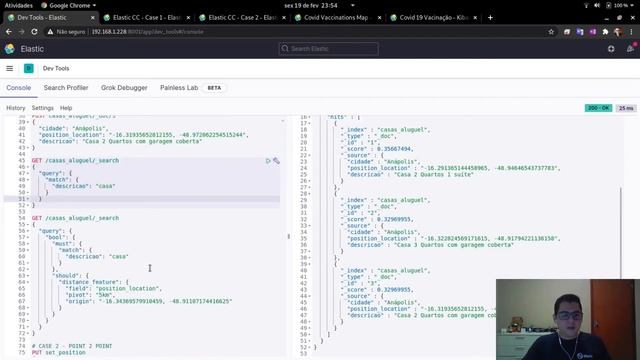Viewport: 640px width, 360px height.
Task: Collapse the fold arrow at editor line 46
Action: pos(28,167)
